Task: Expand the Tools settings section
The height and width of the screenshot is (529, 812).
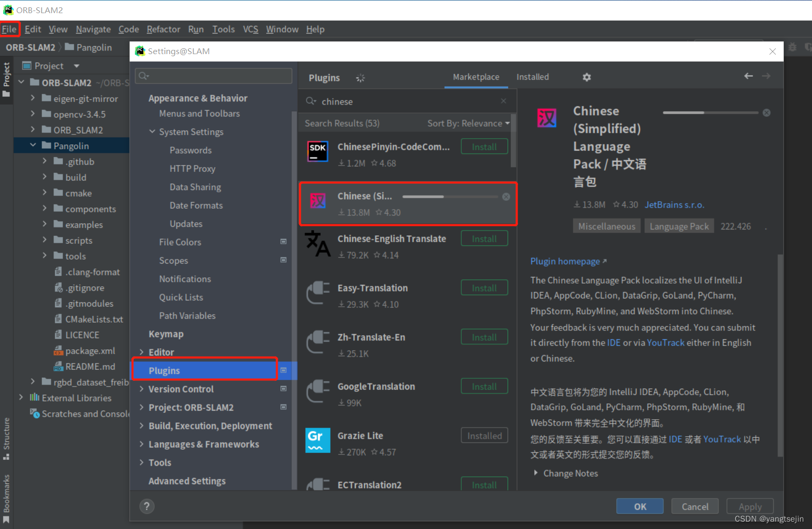Action: point(142,462)
